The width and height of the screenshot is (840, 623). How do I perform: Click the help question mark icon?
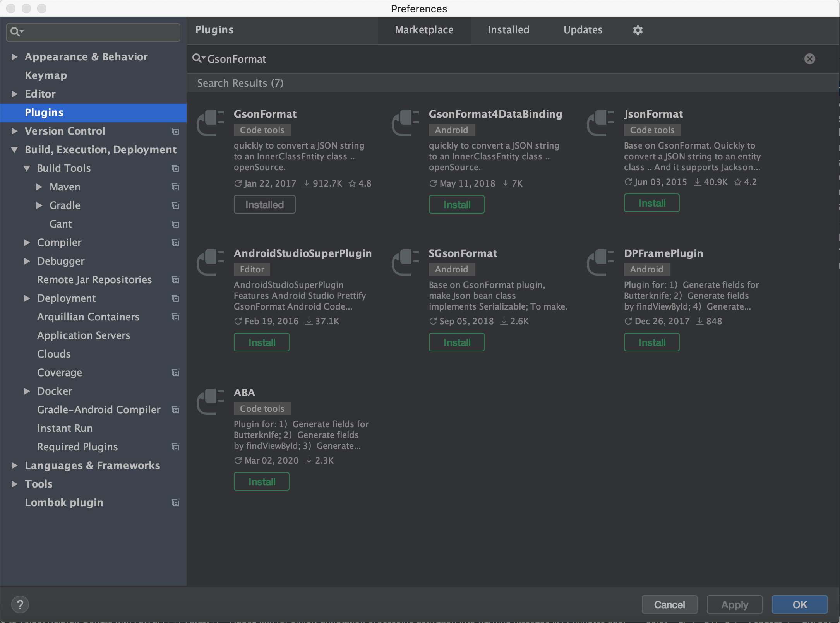[20, 604]
